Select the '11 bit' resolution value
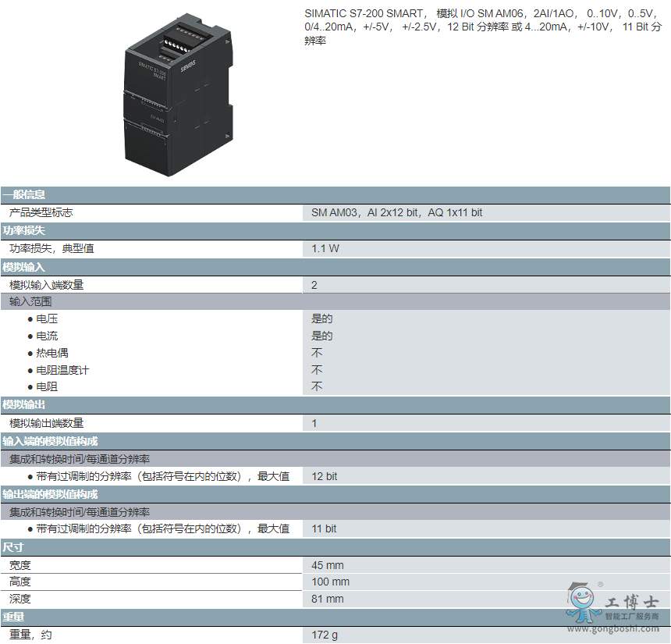Viewport: 671px width, 644px height. tap(324, 529)
